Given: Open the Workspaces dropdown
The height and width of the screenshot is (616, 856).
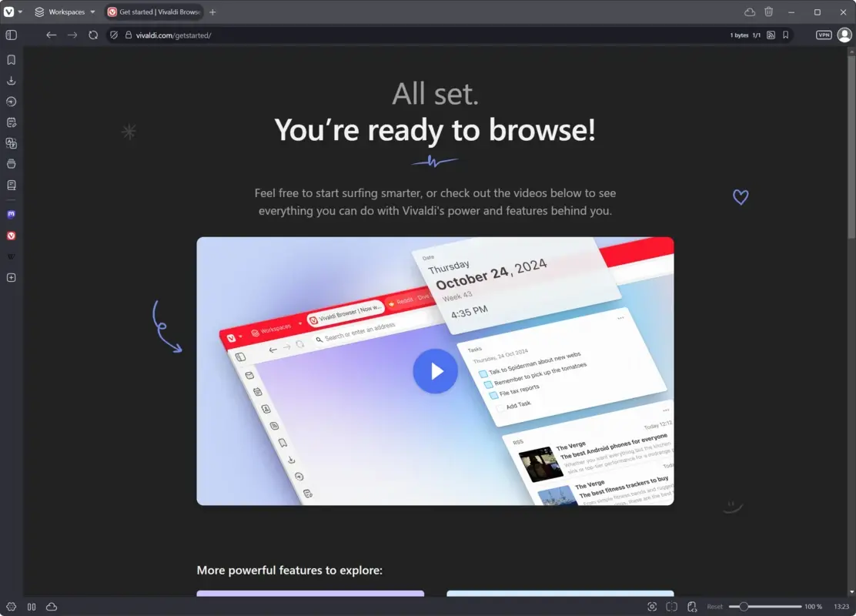Looking at the screenshot, I should point(64,12).
